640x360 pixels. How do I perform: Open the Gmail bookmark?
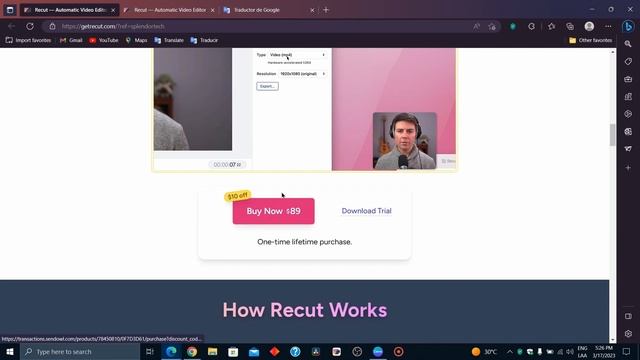(x=71, y=40)
